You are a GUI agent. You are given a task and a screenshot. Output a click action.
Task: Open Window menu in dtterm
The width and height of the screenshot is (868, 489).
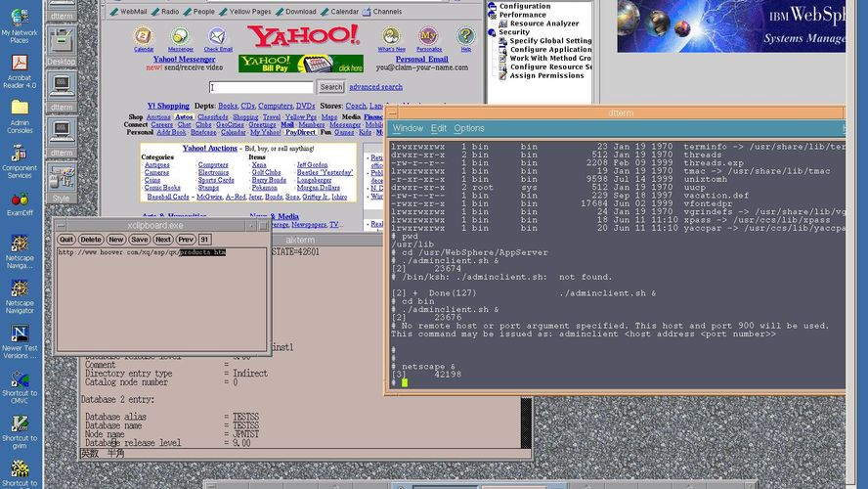pos(408,128)
